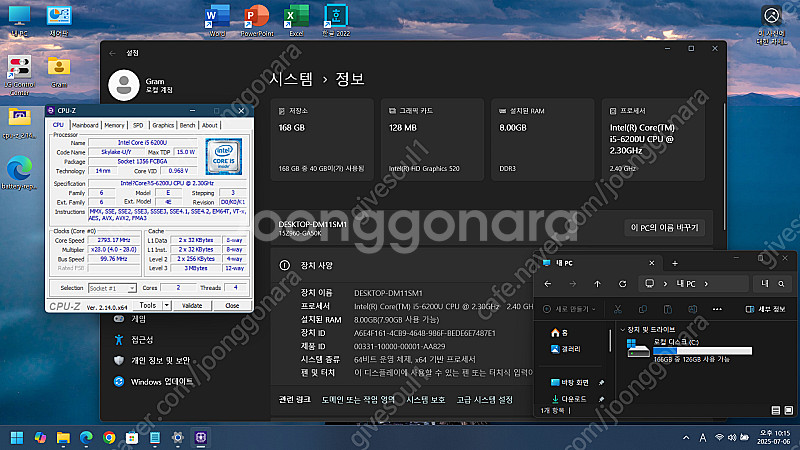Open Microsoft Store from the taskbar
Viewport: 800px width, 450px height.
[x=132, y=438]
